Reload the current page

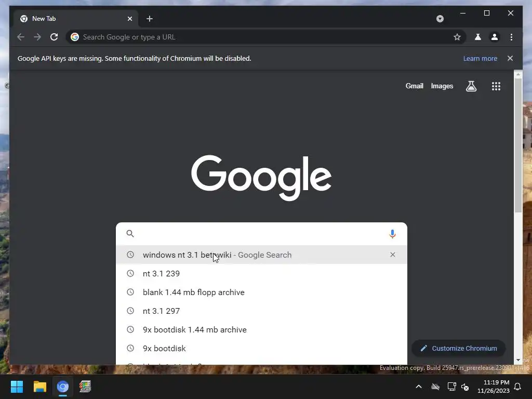[x=54, y=37]
